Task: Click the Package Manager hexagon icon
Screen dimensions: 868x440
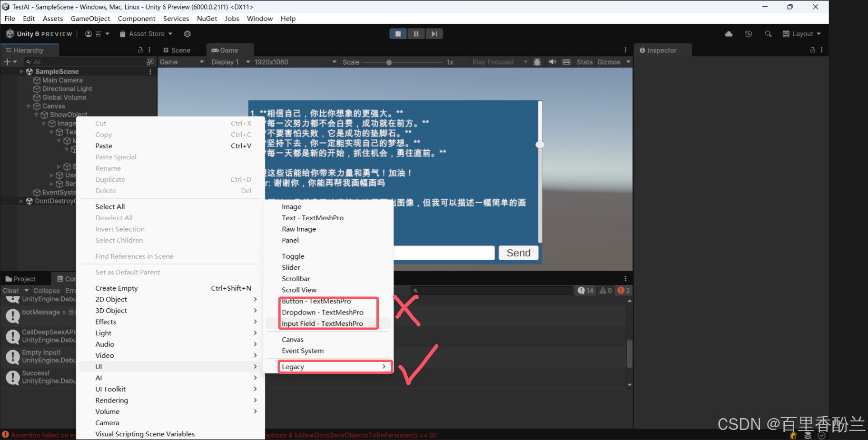Action: tap(187, 34)
